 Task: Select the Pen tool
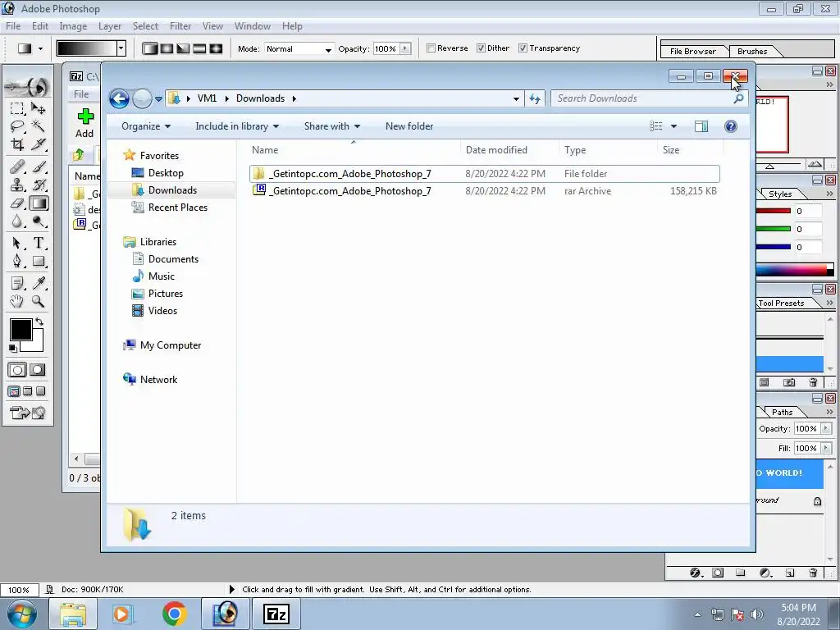(x=17, y=261)
